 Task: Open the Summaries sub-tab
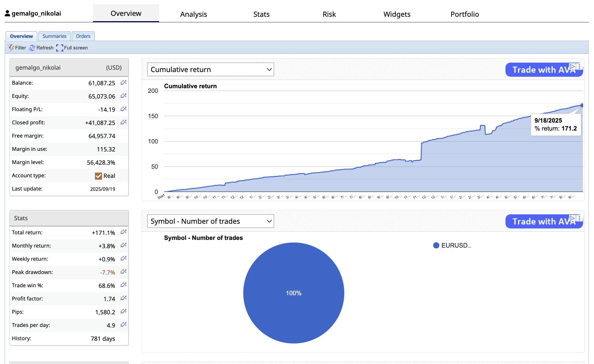pyautogui.click(x=54, y=36)
